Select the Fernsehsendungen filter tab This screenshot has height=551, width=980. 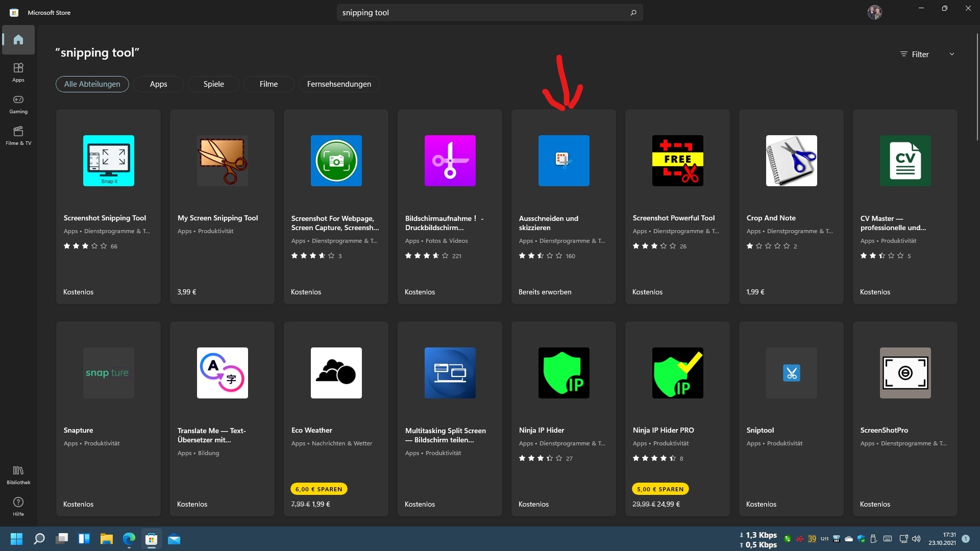click(339, 84)
